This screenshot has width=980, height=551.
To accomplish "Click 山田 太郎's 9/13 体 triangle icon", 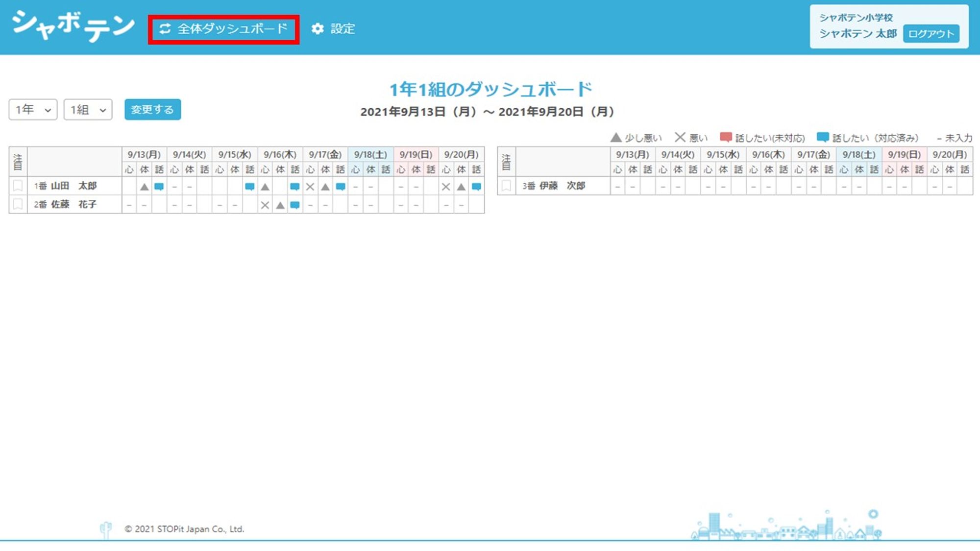I will pyautogui.click(x=144, y=187).
